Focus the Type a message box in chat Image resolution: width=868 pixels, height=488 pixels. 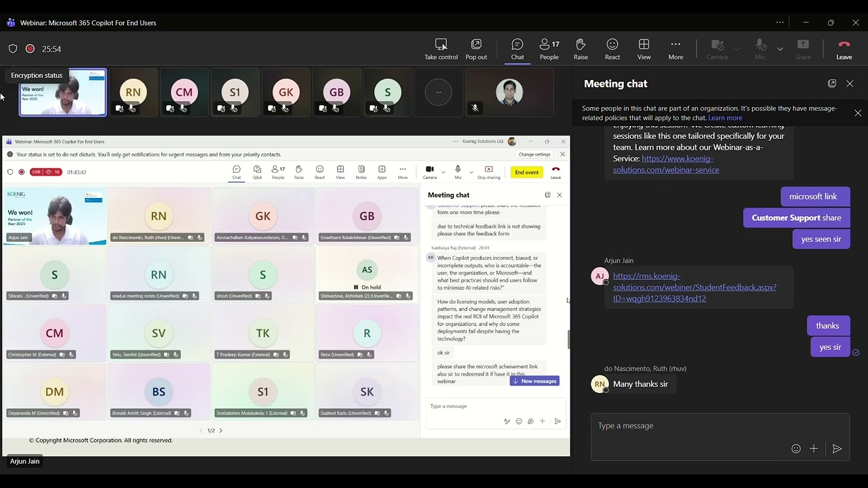tap(720, 426)
